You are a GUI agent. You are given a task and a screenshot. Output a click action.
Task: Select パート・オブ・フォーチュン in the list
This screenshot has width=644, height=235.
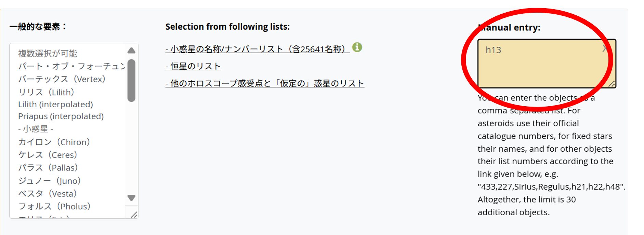point(71,66)
